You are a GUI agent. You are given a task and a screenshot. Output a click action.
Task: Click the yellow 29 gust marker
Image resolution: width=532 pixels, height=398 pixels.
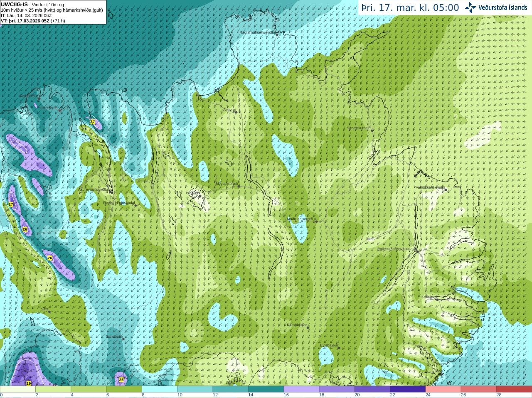point(29,383)
